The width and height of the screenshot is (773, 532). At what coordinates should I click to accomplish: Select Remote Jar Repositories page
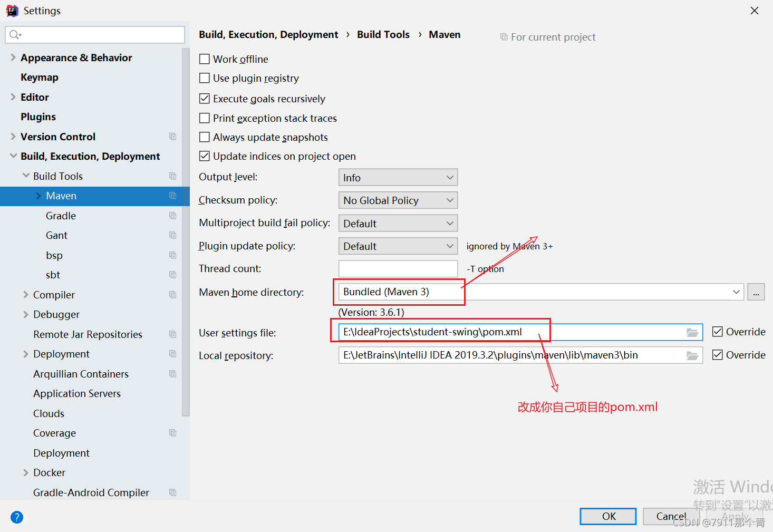pos(88,334)
